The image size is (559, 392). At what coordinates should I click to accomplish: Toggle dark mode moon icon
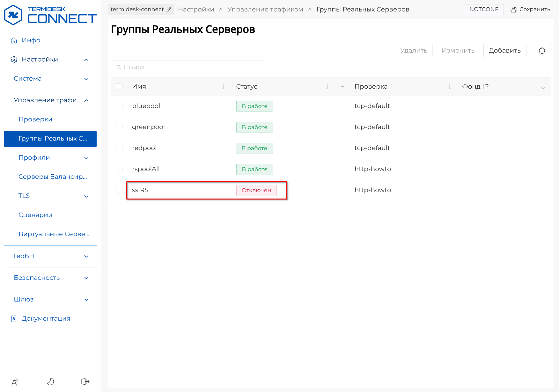[x=50, y=381]
